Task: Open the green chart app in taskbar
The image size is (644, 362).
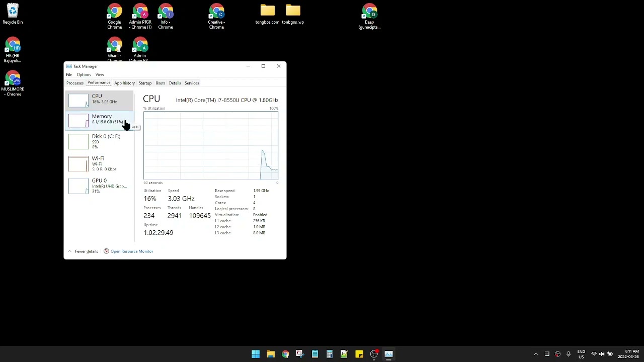Action: pos(344,354)
